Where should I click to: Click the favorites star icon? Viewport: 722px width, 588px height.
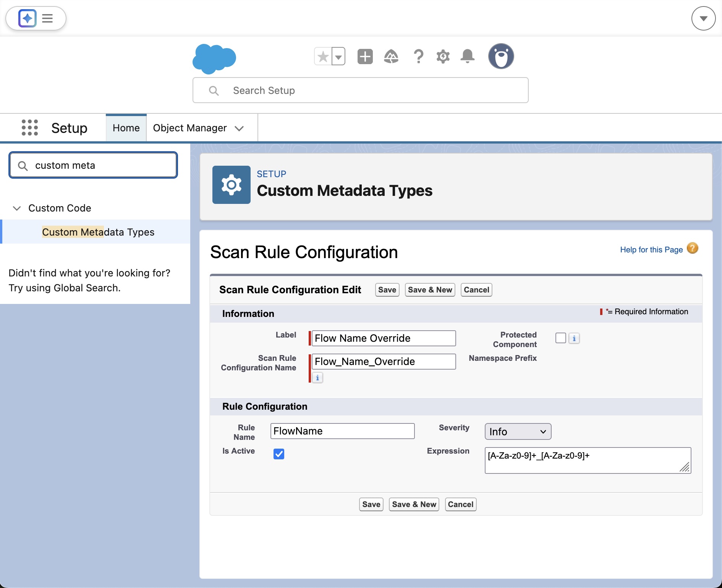(x=323, y=57)
